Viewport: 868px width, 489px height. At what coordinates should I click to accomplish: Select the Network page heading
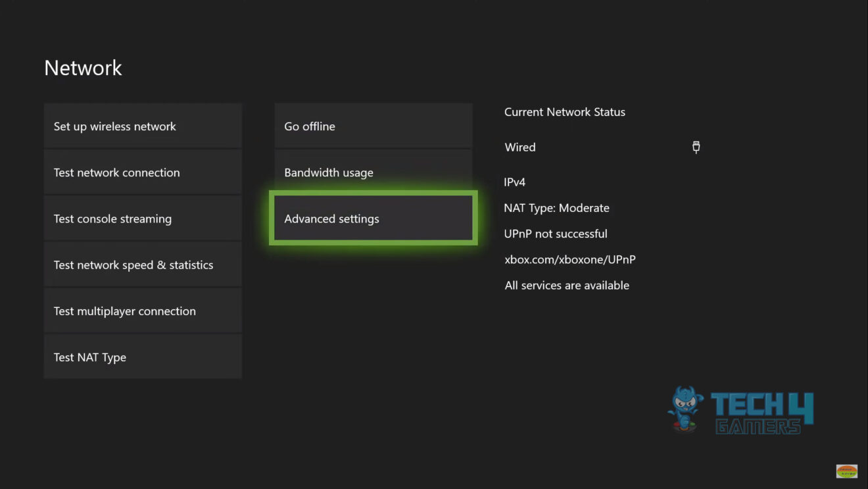(83, 67)
